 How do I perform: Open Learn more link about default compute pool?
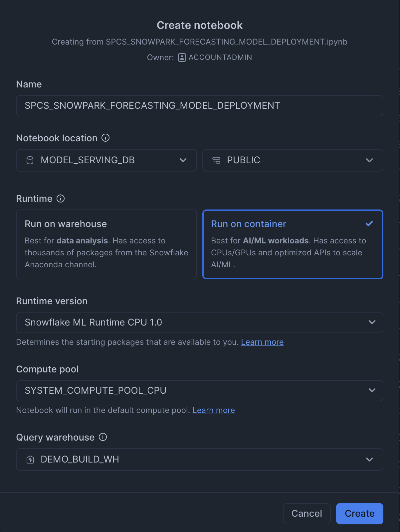tap(214, 410)
